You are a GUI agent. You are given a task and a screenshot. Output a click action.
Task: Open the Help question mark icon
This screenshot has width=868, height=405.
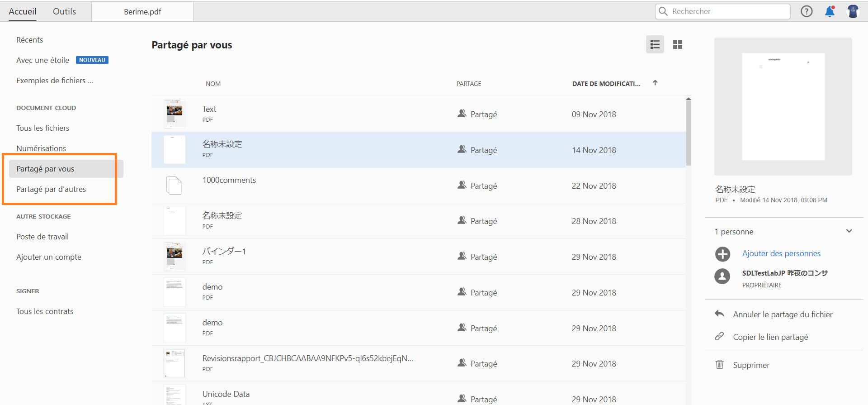coord(807,11)
